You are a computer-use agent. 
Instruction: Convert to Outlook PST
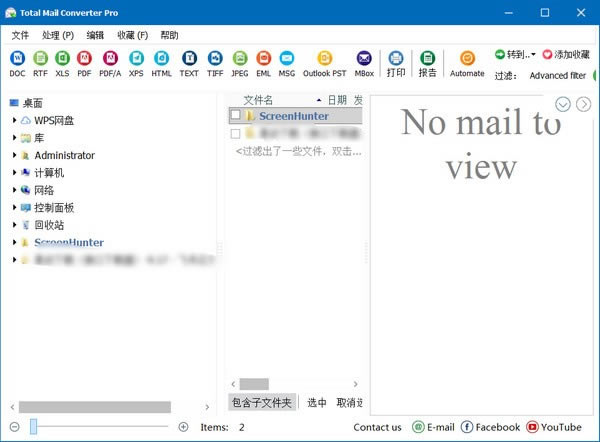point(324,64)
